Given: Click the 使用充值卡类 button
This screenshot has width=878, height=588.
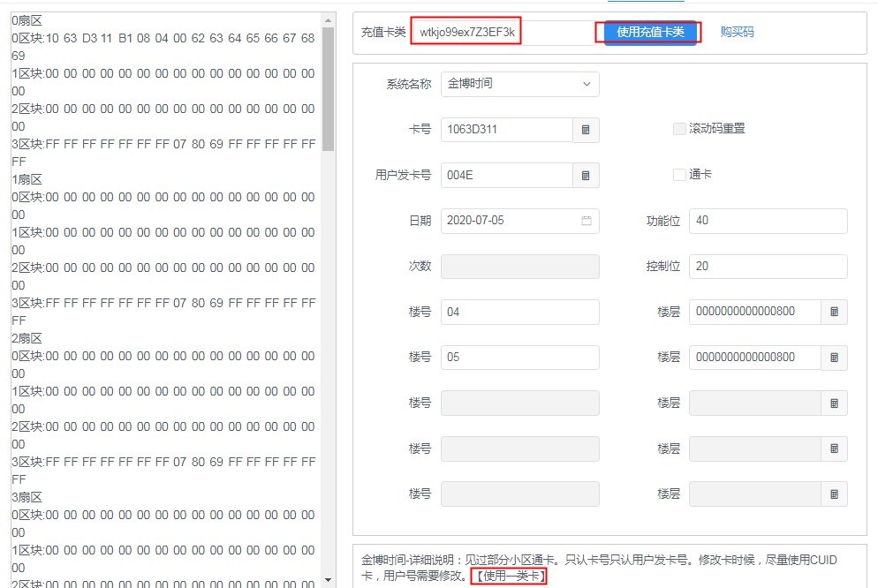Looking at the screenshot, I should pyautogui.click(x=650, y=33).
